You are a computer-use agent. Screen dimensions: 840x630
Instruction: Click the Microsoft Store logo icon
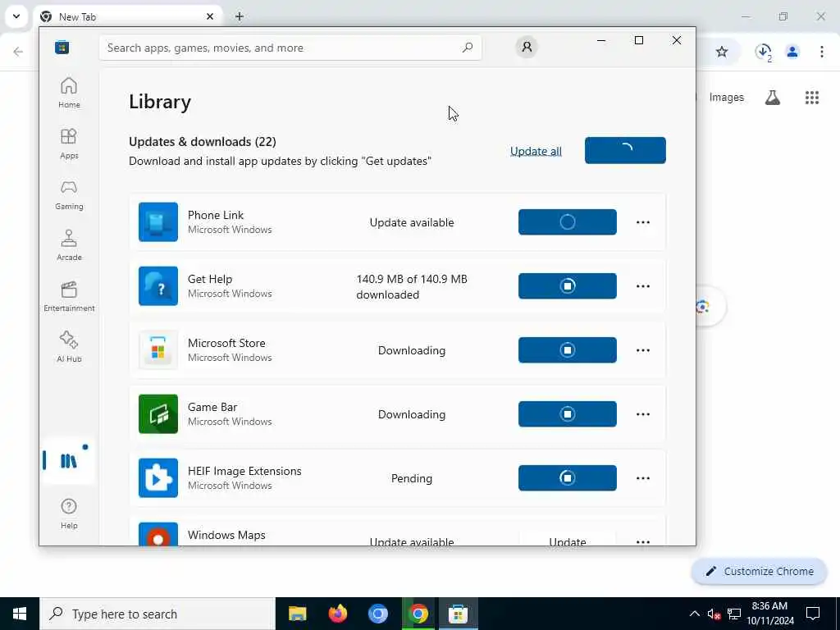(62, 47)
